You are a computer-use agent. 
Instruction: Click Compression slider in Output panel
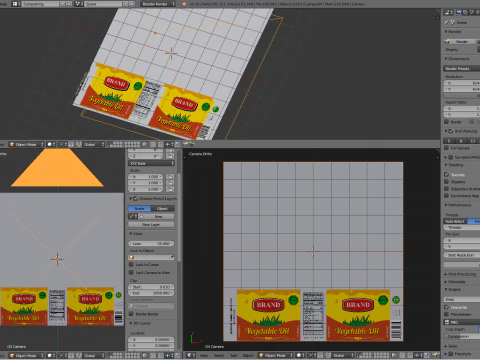[462, 336]
